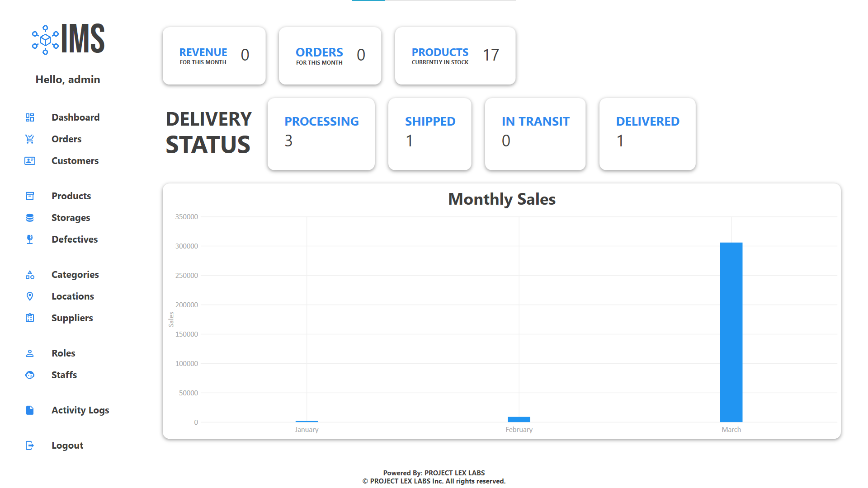Click the Locations pin icon
This screenshot has width=868, height=488.
coord(30,296)
